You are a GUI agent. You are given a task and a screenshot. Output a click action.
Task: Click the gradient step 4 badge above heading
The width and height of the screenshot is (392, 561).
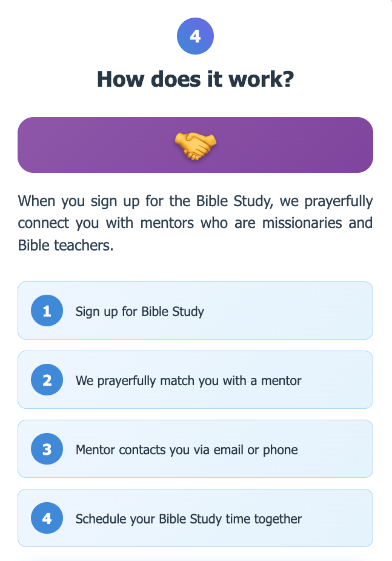pos(195,36)
